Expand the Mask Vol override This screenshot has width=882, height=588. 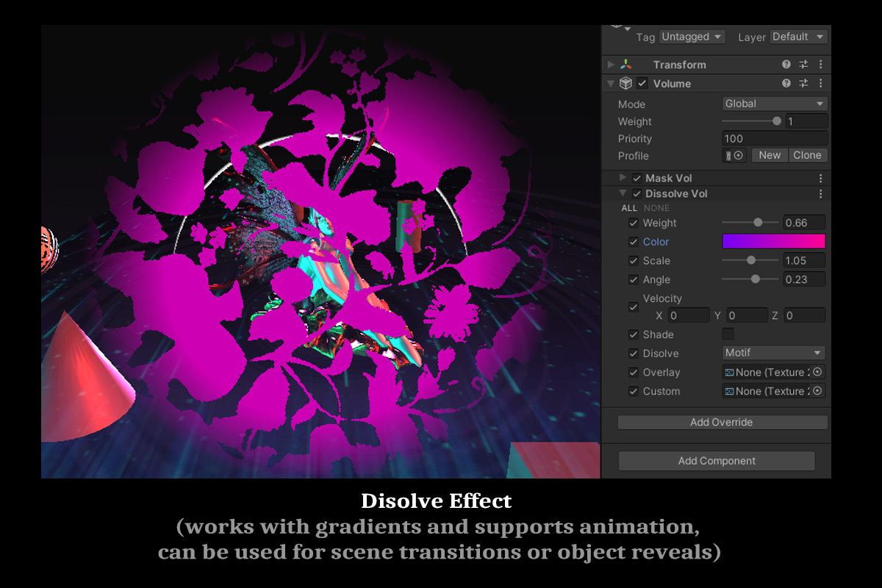tap(622, 178)
